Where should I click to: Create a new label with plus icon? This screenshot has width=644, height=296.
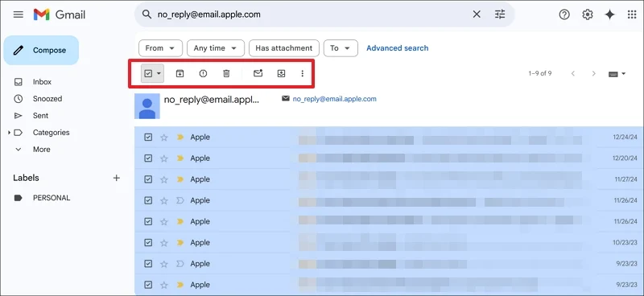(117, 178)
